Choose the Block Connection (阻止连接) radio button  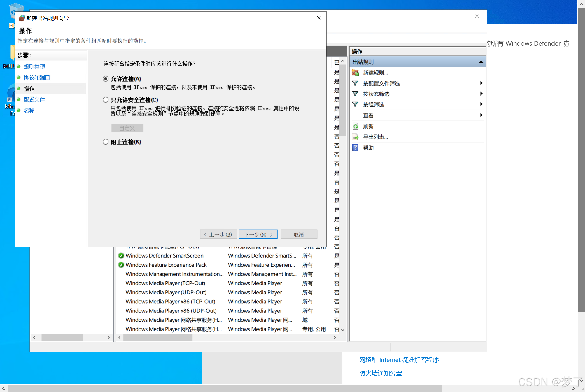(106, 142)
